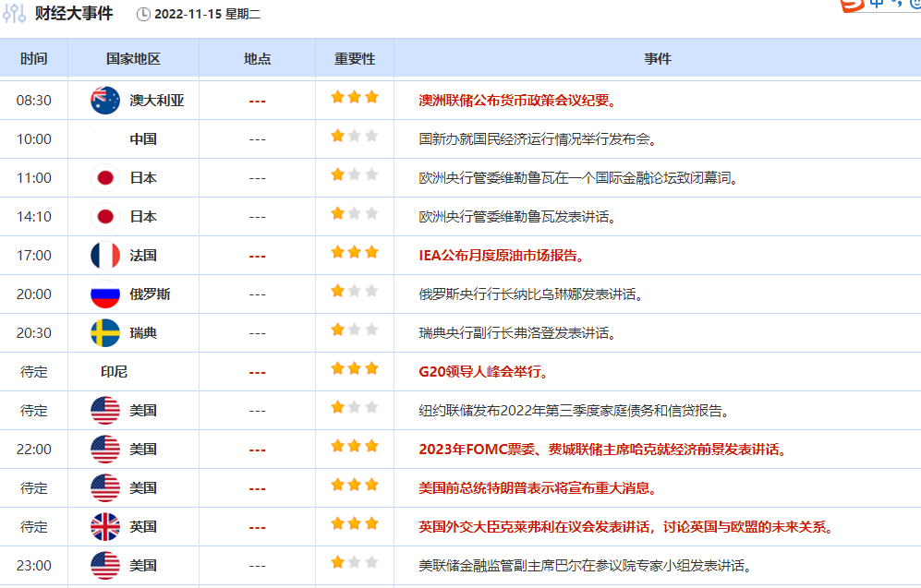Click the star rating in the 17:00 法国 row

(x=355, y=253)
